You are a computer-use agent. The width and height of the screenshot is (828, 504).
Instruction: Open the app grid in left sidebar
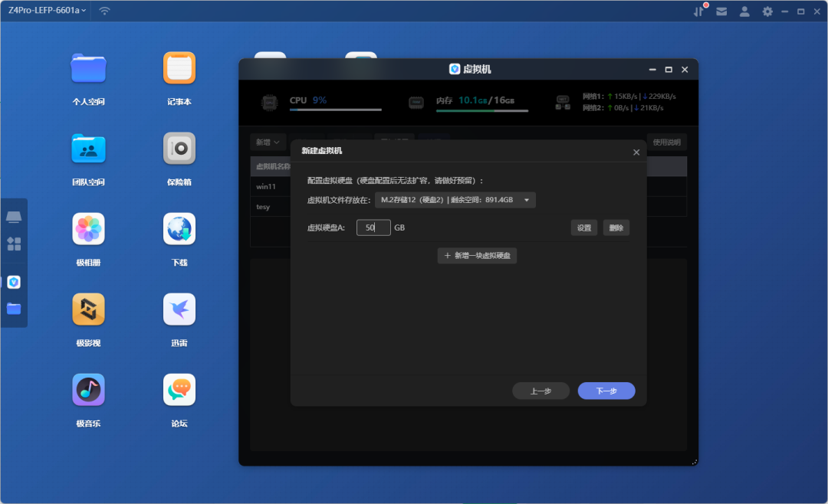14,244
